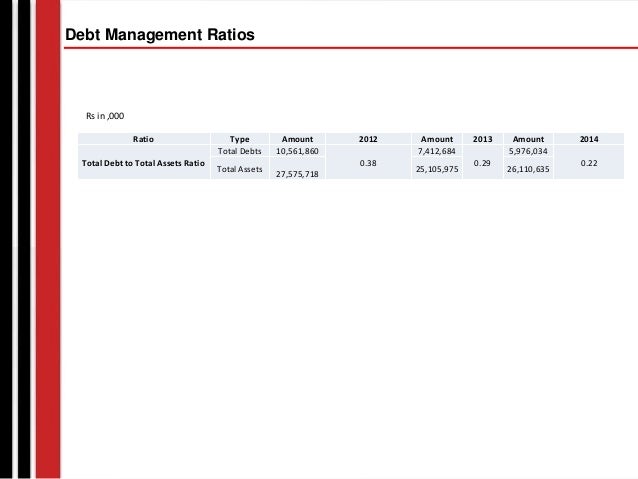Select the '2012' column header

368,139
